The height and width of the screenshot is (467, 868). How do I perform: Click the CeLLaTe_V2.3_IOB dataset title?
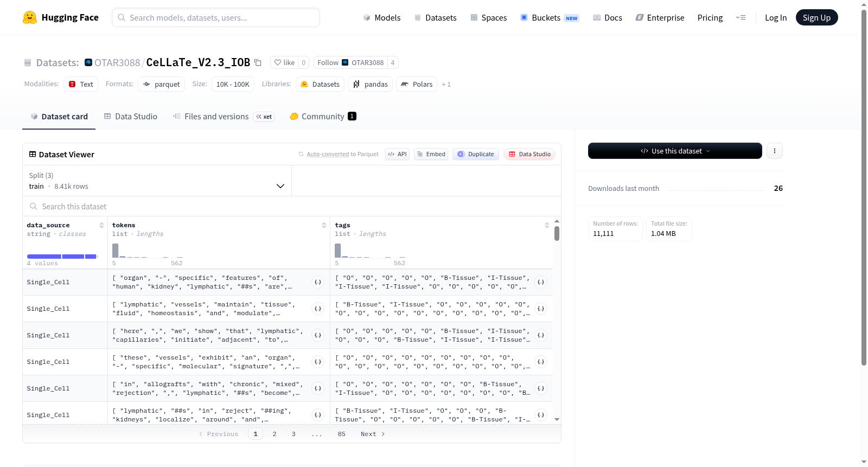[x=198, y=62]
